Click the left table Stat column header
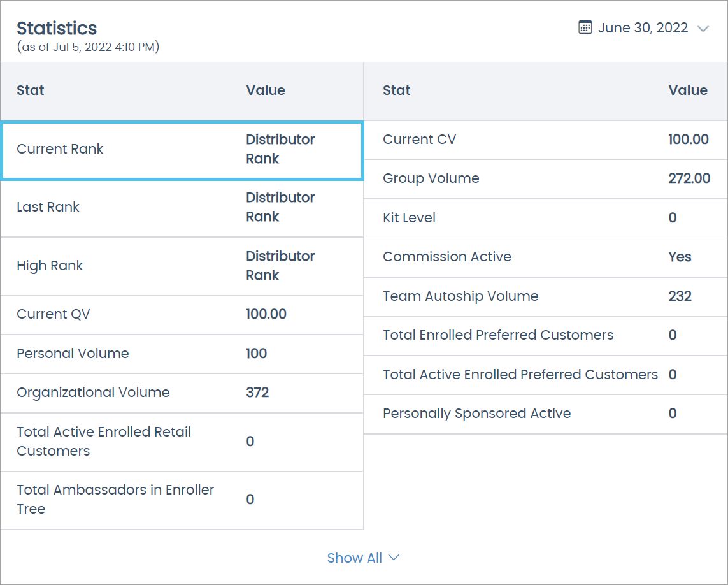728x585 pixels. (31, 90)
